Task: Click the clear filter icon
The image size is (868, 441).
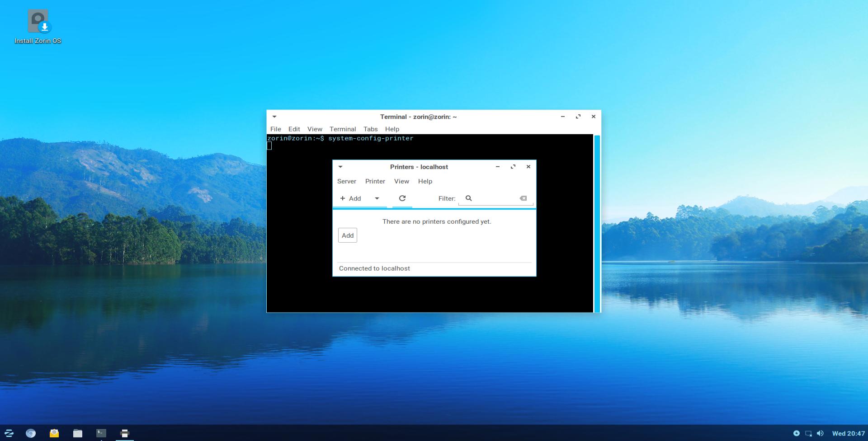Action: (x=523, y=198)
